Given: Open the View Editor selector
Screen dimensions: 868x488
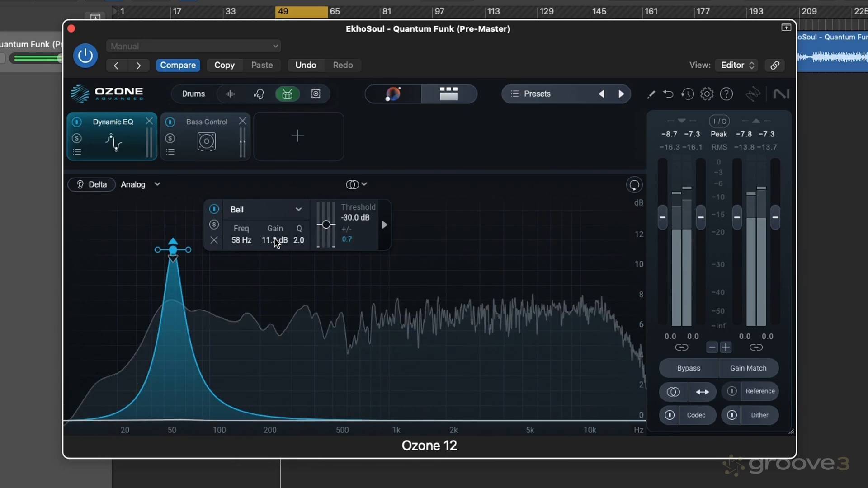Looking at the screenshot, I should pyautogui.click(x=737, y=65).
